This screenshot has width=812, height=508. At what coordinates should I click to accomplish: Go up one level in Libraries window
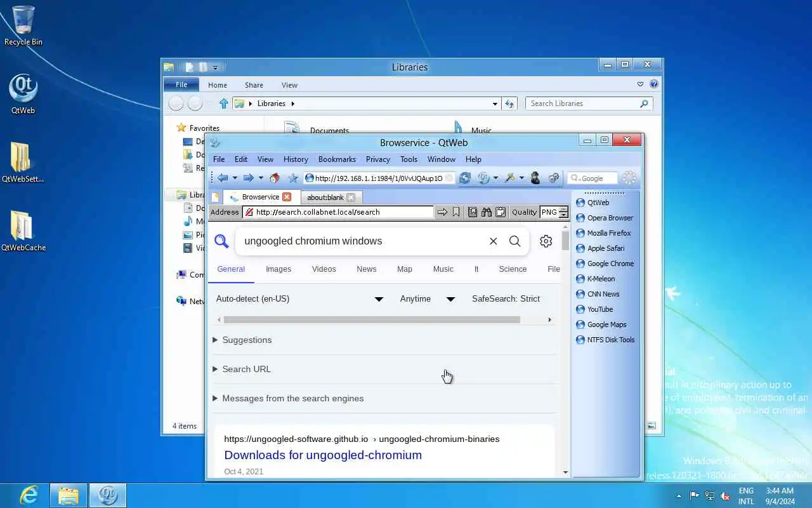coord(223,104)
